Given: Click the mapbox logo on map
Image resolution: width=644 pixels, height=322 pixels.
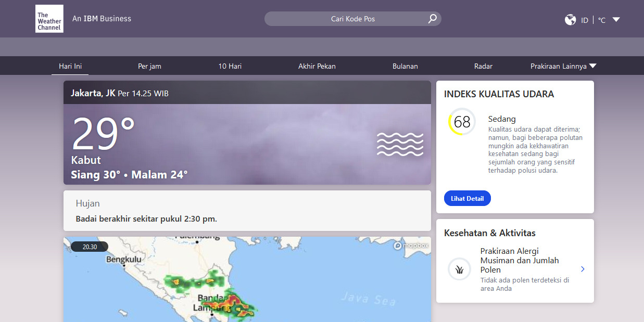Looking at the screenshot, I should [411, 246].
